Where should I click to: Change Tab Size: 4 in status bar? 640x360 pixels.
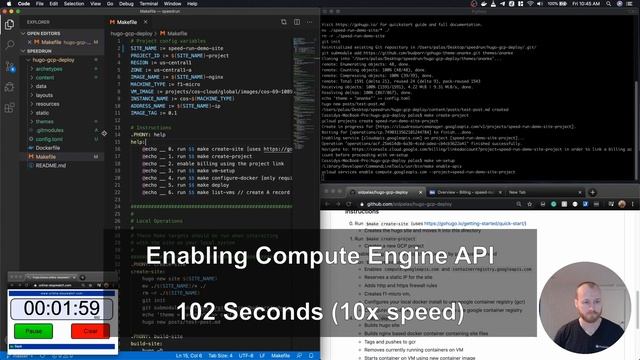pos(220,356)
